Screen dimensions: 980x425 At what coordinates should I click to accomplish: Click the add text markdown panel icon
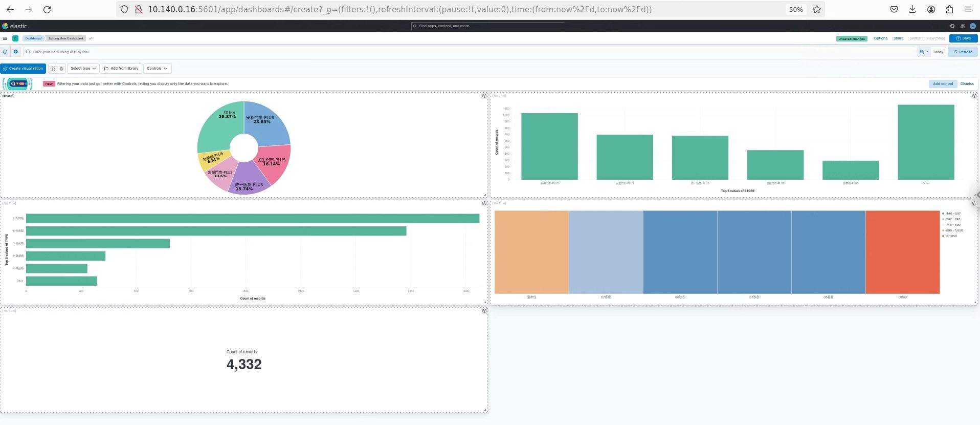pyautogui.click(x=53, y=69)
